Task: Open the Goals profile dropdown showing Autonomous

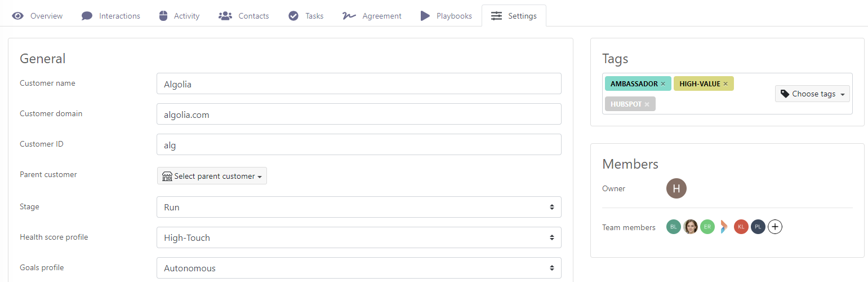Action: pos(359,268)
